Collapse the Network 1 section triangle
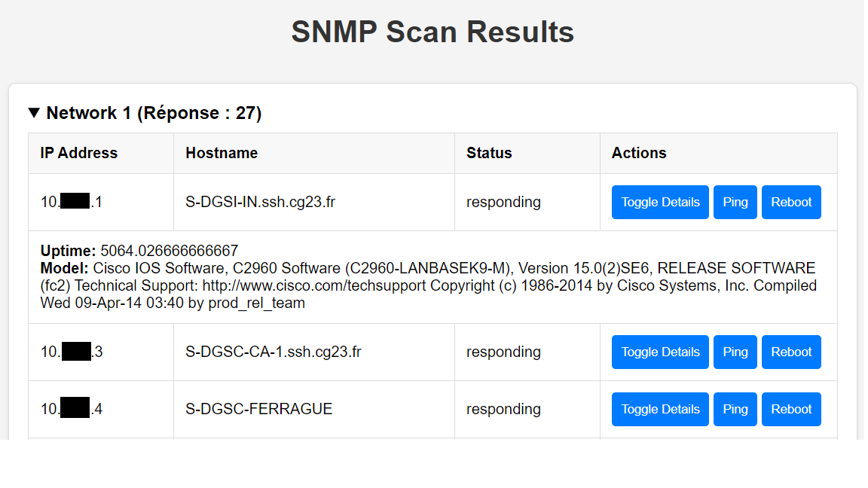The width and height of the screenshot is (868, 488). point(34,113)
